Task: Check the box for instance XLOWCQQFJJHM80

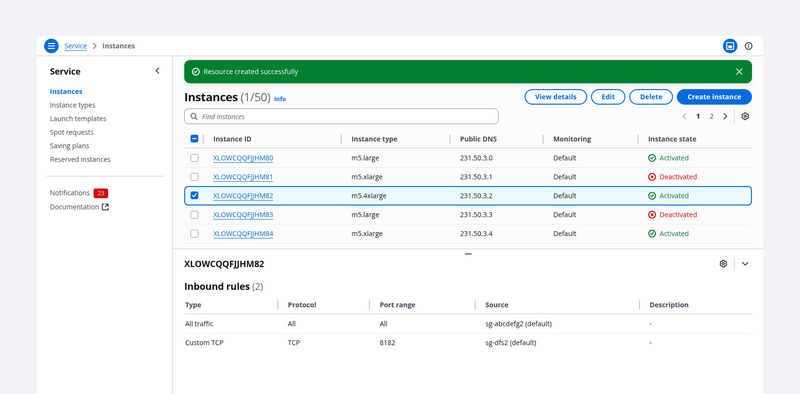Action: tap(194, 158)
